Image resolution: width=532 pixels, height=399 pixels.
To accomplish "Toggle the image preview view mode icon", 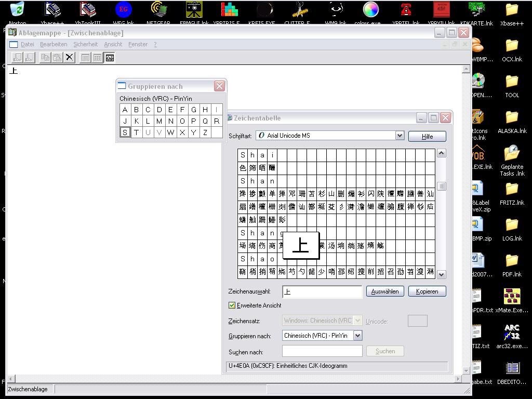I will coord(109,57).
